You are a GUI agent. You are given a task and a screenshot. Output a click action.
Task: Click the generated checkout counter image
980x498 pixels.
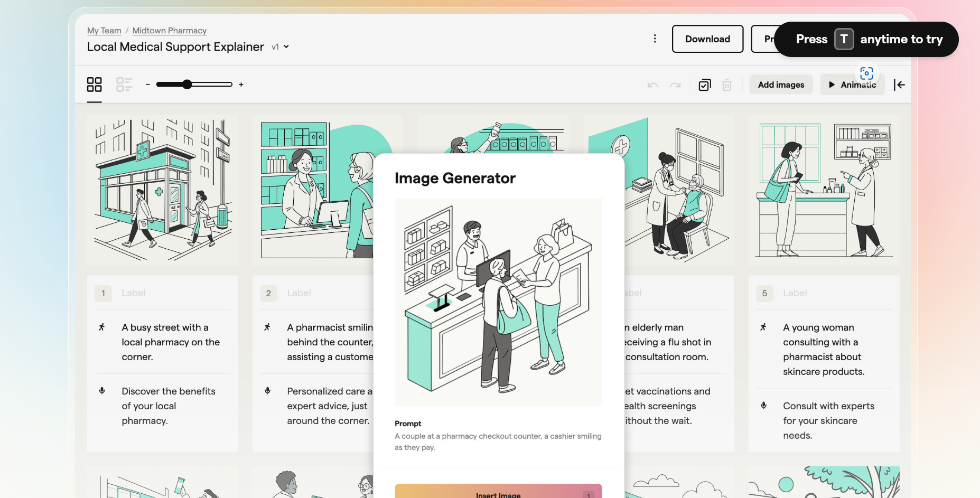tap(498, 302)
